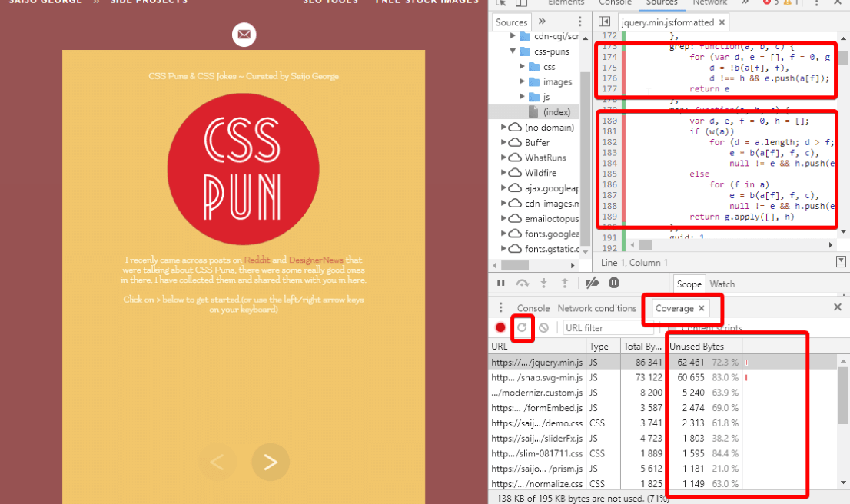Viewport: 850px width, 504px height.
Task: Click the red CSS PUN logo circle
Action: pyautogui.click(x=243, y=169)
